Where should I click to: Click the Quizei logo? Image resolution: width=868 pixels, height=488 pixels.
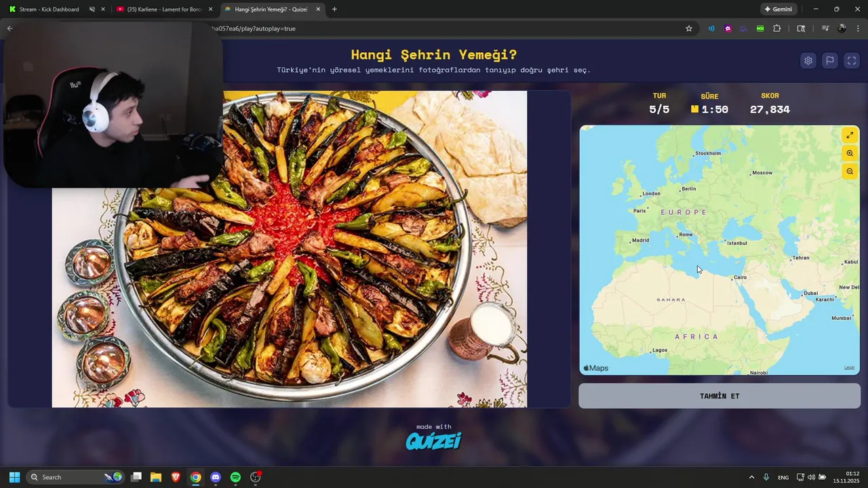coord(434,441)
